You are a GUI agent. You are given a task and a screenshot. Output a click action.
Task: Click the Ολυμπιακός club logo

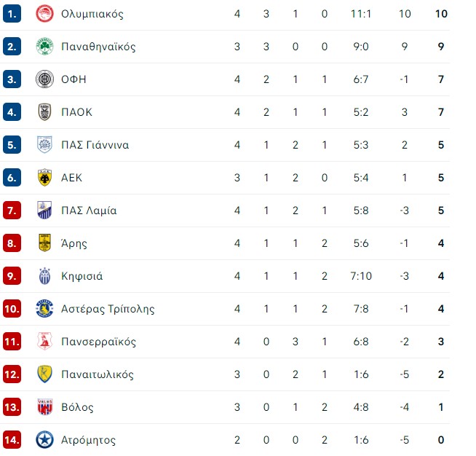pos(44,14)
